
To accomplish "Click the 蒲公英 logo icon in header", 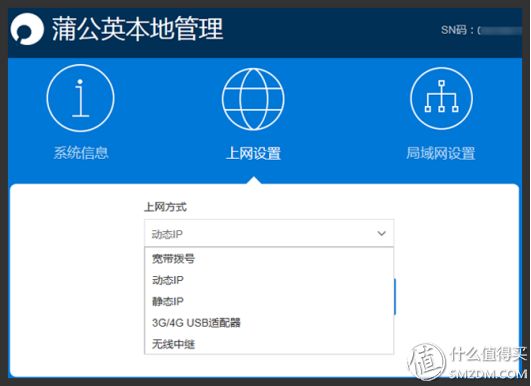I will [x=27, y=29].
